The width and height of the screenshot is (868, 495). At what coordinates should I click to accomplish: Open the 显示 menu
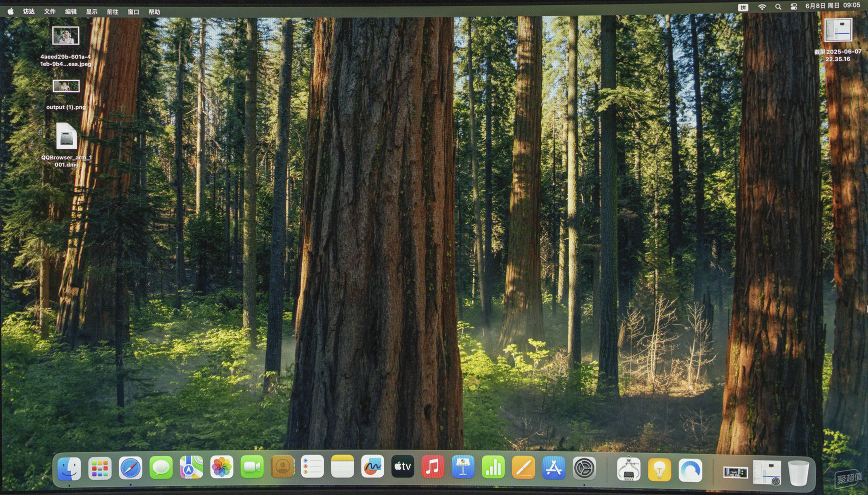(92, 12)
